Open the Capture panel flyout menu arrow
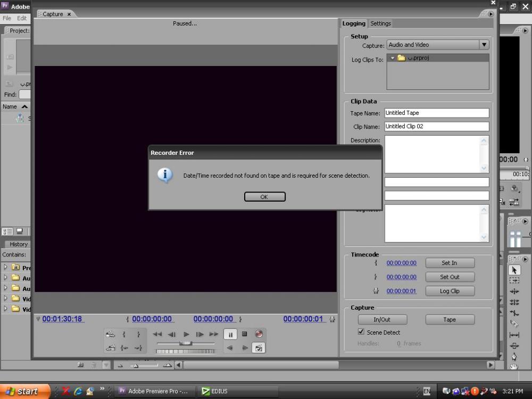The width and height of the screenshot is (532, 399). pos(491,14)
